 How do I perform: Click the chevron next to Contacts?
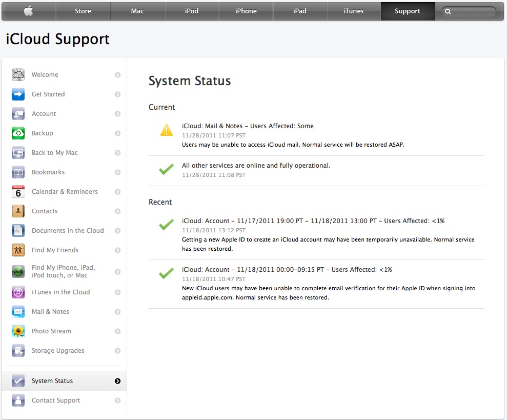pyautogui.click(x=118, y=211)
